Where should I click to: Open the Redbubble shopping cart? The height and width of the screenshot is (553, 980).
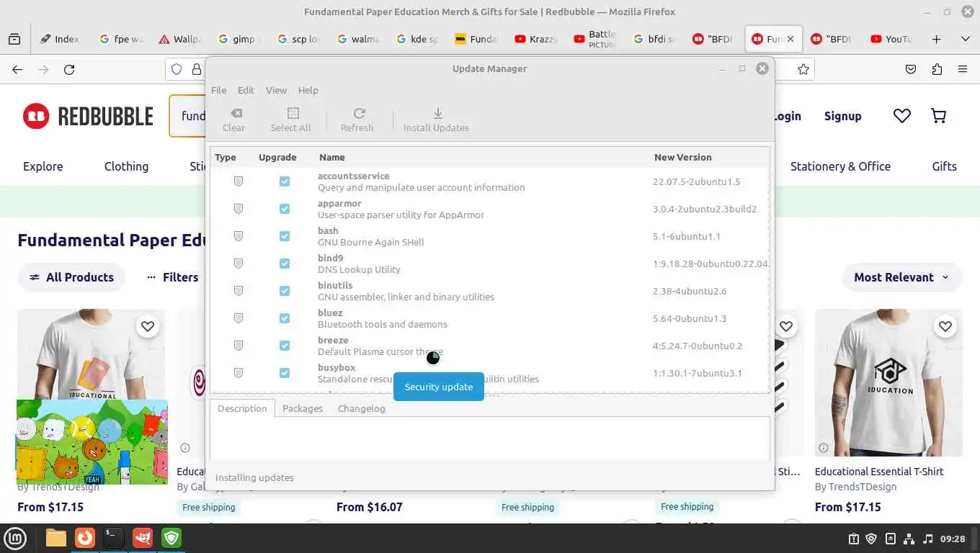point(938,116)
